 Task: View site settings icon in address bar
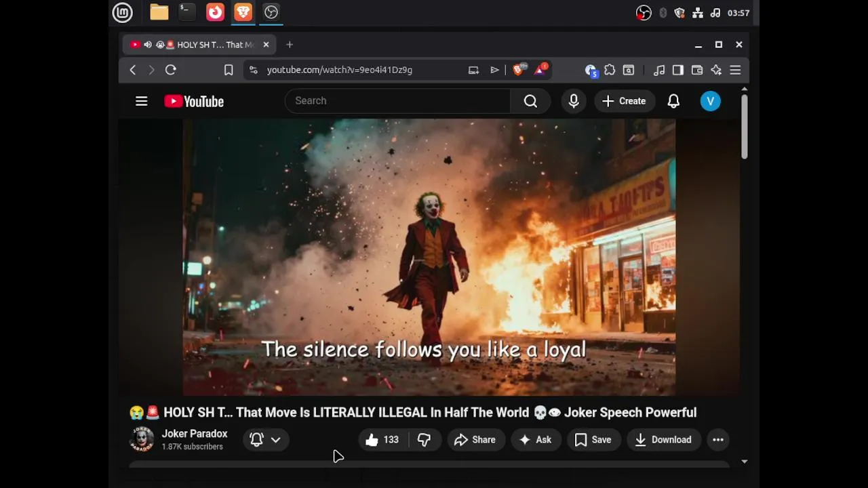[253, 70]
